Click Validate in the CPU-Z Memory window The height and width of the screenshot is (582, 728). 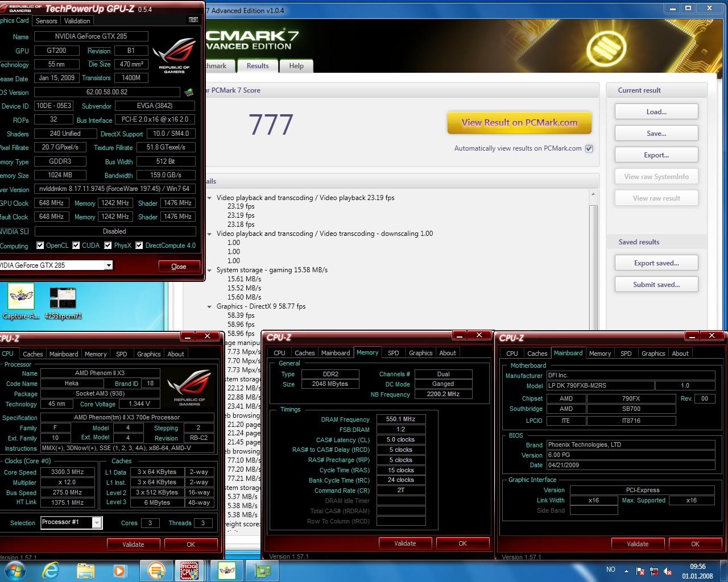pyautogui.click(x=405, y=543)
